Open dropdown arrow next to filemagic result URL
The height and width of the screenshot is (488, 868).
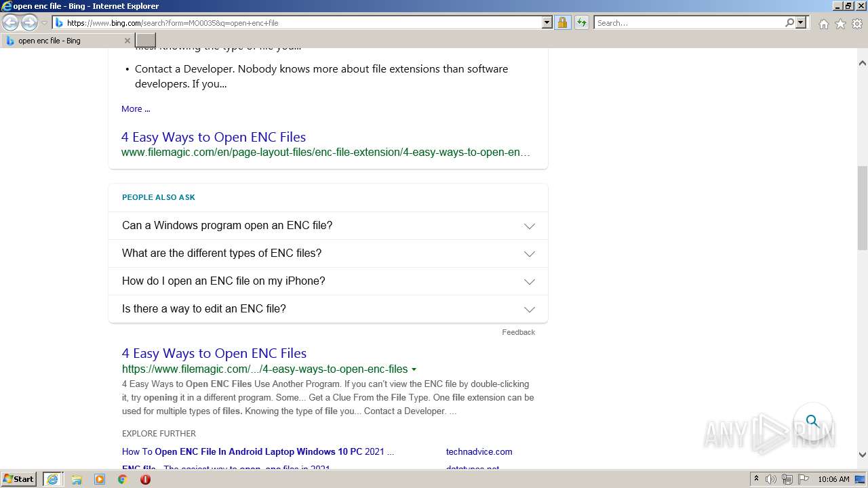point(414,369)
